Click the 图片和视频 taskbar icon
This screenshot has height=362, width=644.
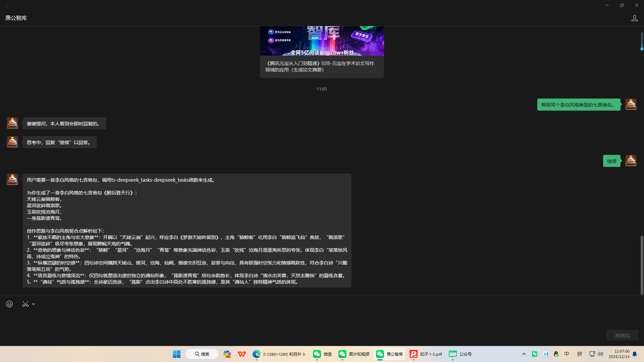pos(353,354)
